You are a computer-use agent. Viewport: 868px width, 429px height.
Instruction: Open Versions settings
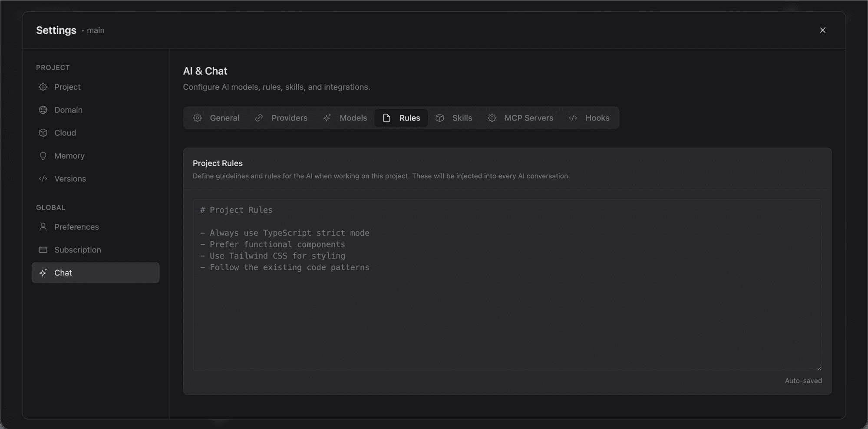click(96, 179)
